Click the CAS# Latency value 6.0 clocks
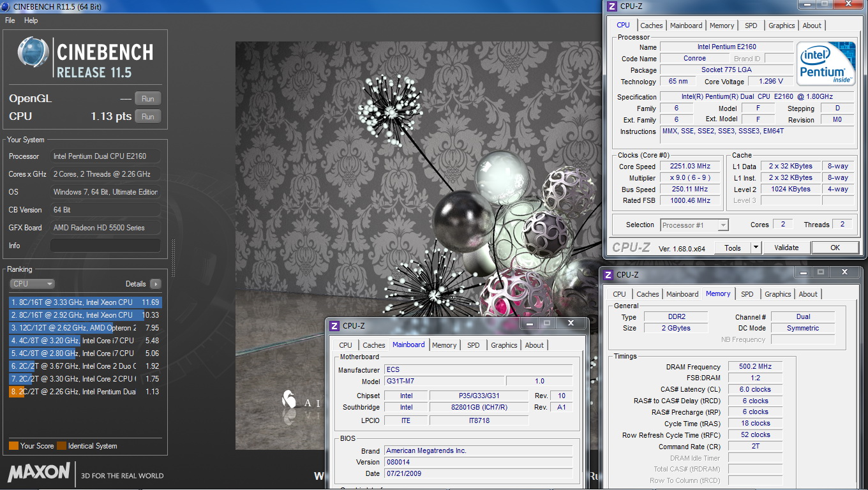The width and height of the screenshot is (868, 490). click(755, 389)
